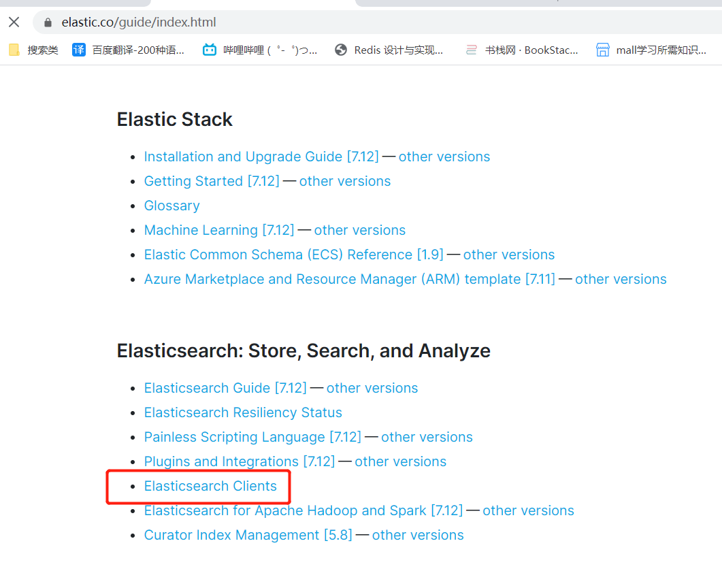Open other versions of Getting Started
722x588 pixels.
345,181
